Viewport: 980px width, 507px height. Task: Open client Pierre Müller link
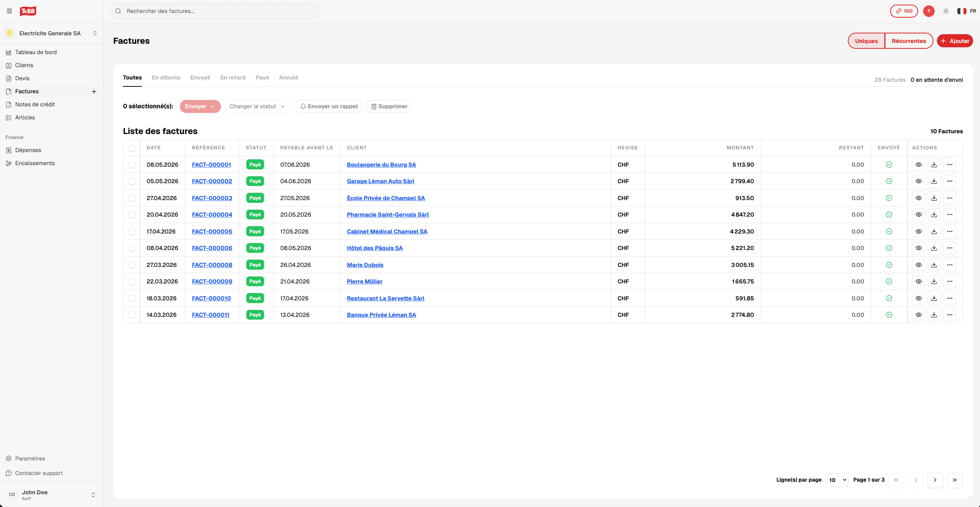(x=364, y=282)
